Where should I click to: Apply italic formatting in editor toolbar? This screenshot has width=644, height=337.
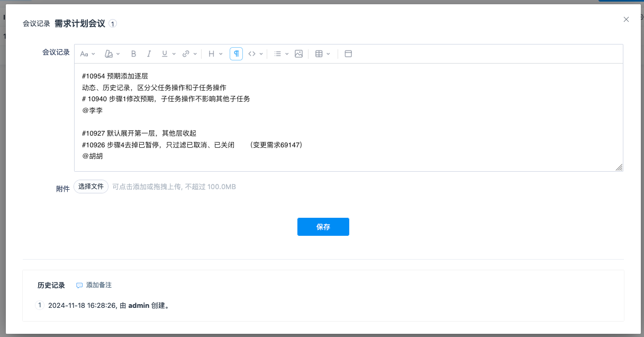(x=149, y=54)
